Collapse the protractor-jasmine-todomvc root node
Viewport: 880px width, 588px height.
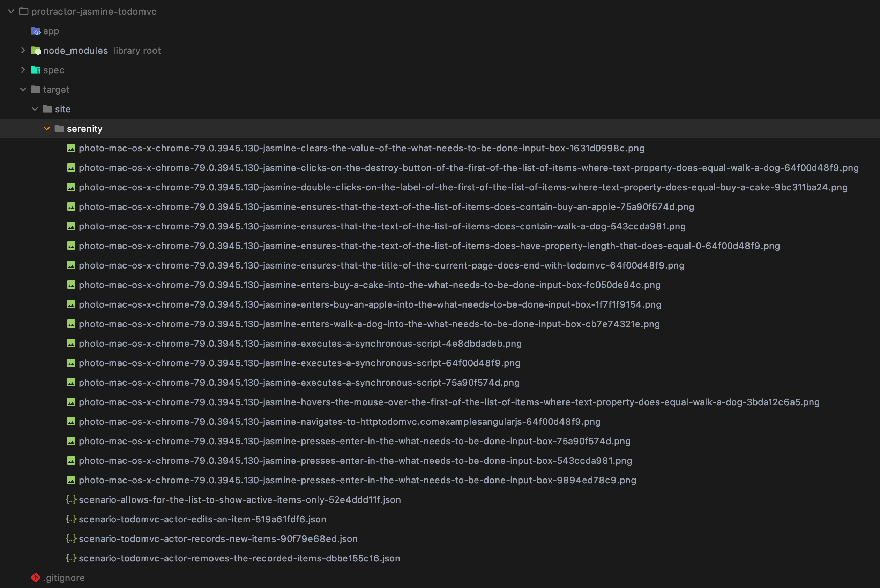[x=11, y=11]
